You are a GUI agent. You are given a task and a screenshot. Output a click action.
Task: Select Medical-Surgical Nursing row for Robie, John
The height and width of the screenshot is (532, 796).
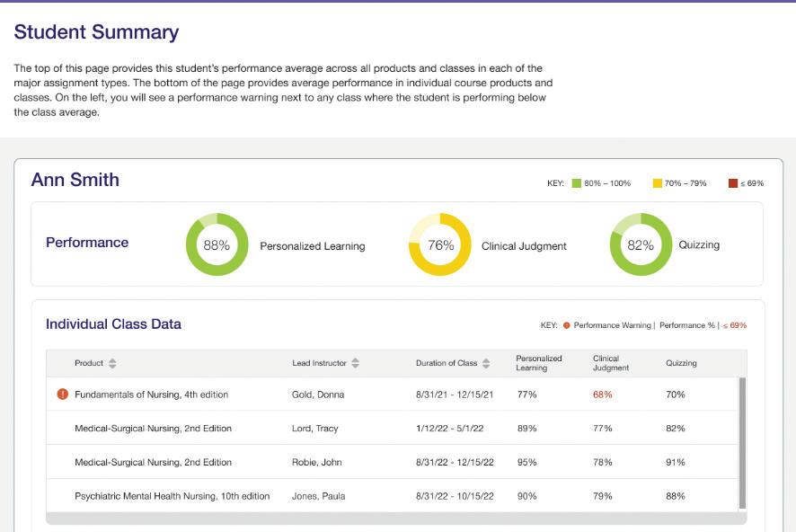tap(153, 462)
